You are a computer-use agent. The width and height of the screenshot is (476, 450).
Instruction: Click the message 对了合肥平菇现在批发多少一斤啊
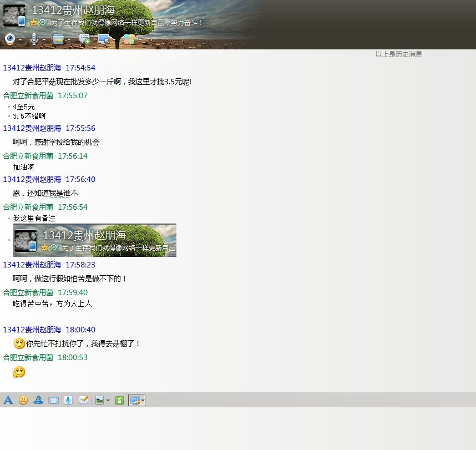[102, 82]
